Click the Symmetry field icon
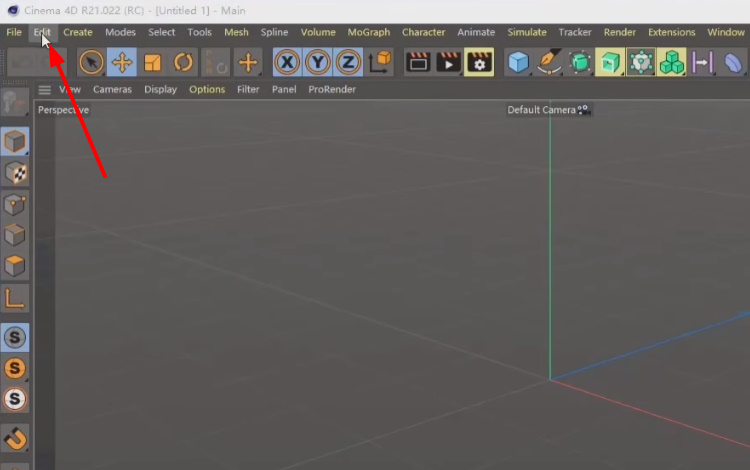 point(702,62)
